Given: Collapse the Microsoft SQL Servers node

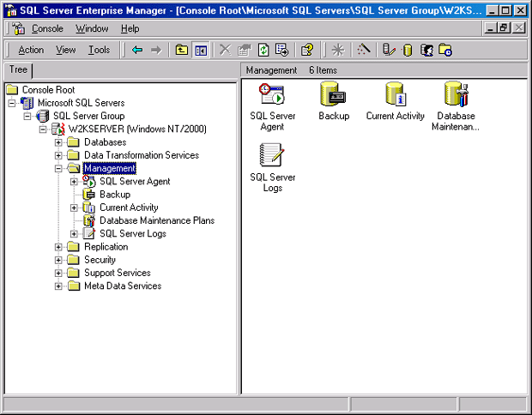Looking at the screenshot, I should 12,103.
